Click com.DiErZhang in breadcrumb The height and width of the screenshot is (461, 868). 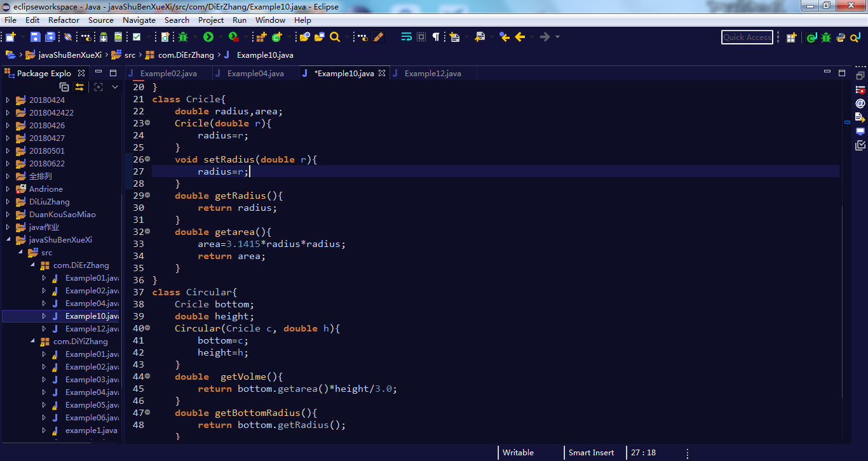[x=186, y=55]
